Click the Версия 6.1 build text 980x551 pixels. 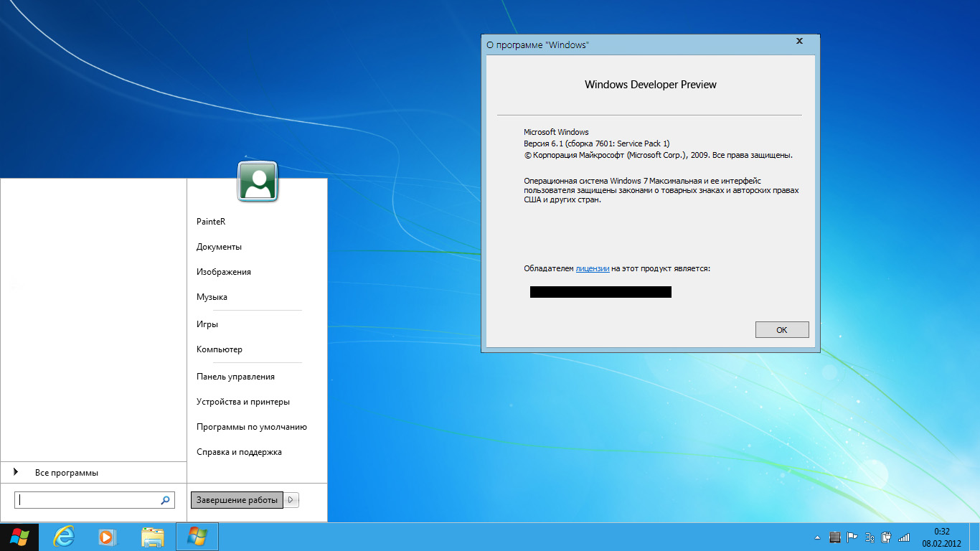tap(597, 143)
